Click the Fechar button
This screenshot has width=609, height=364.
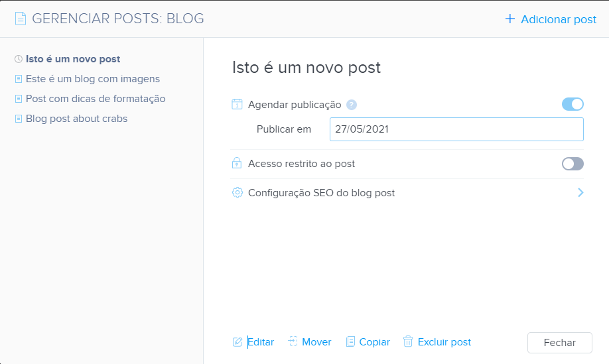[560, 343]
